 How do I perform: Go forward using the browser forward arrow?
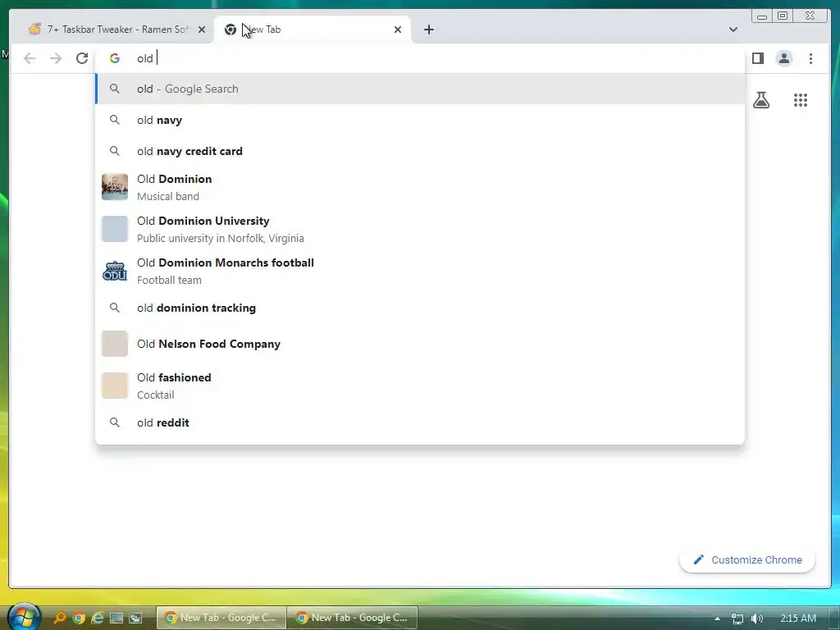56,58
